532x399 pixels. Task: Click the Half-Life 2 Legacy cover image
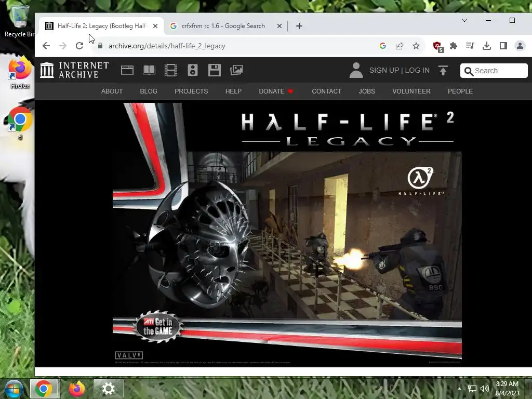(x=287, y=234)
